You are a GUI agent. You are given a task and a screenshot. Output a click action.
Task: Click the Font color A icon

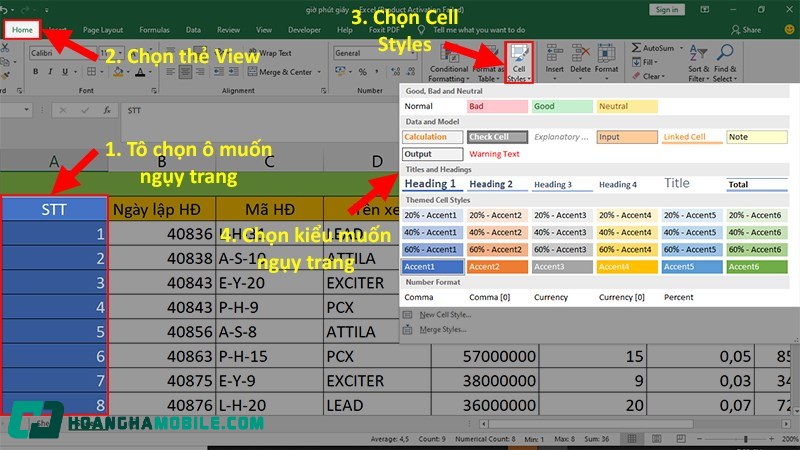coord(140,72)
